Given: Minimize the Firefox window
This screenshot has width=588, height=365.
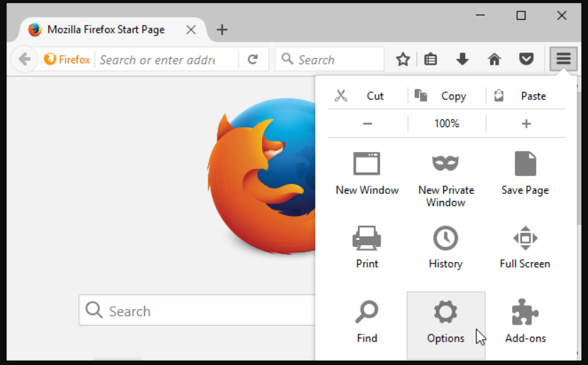Looking at the screenshot, I should coord(480,16).
